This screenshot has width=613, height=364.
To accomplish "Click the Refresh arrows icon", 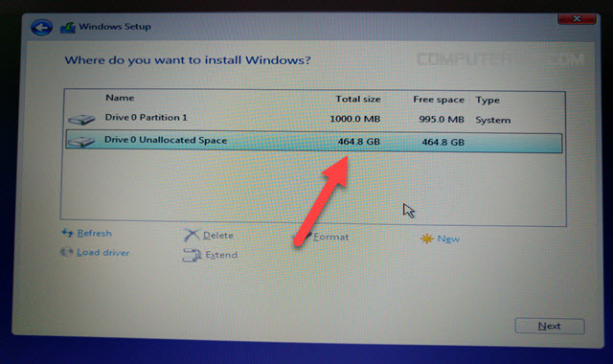I will 67,233.
